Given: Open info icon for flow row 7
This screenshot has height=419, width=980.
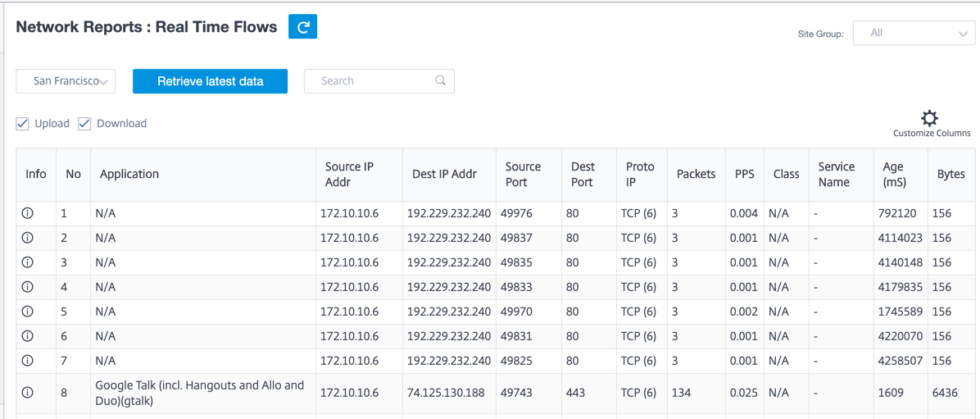Looking at the screenshot, I should [x=27, y=360].
